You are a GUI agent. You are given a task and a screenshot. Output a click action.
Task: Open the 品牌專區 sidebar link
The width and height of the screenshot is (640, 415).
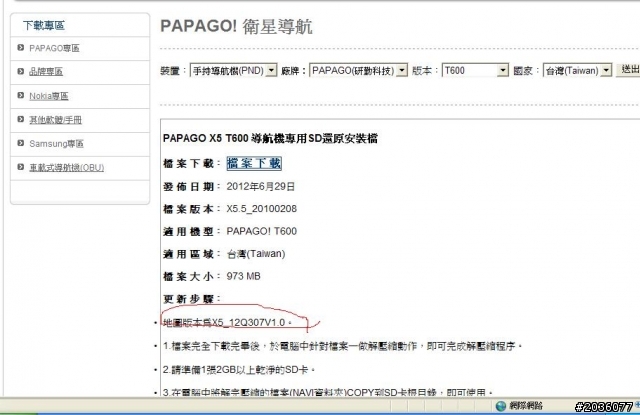click(x=46, y=72)
